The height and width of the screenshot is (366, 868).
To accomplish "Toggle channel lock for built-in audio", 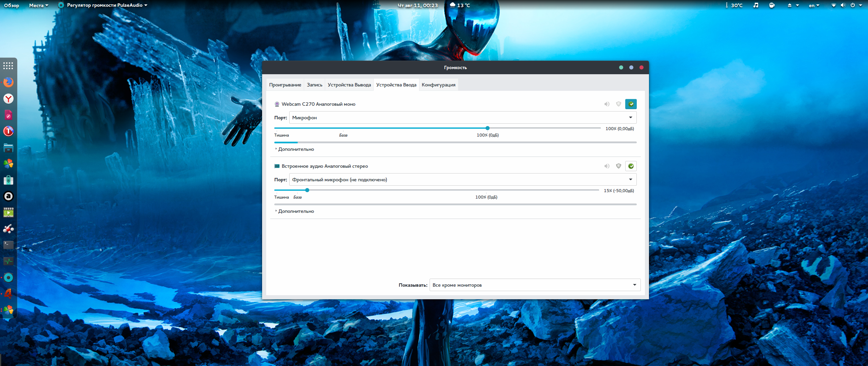I will coord(618,166).
